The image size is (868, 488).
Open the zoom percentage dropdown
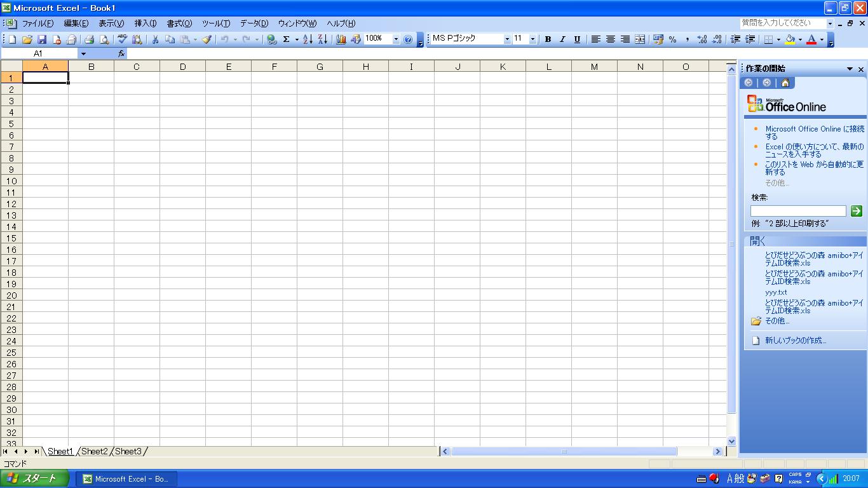click(396, 39)
